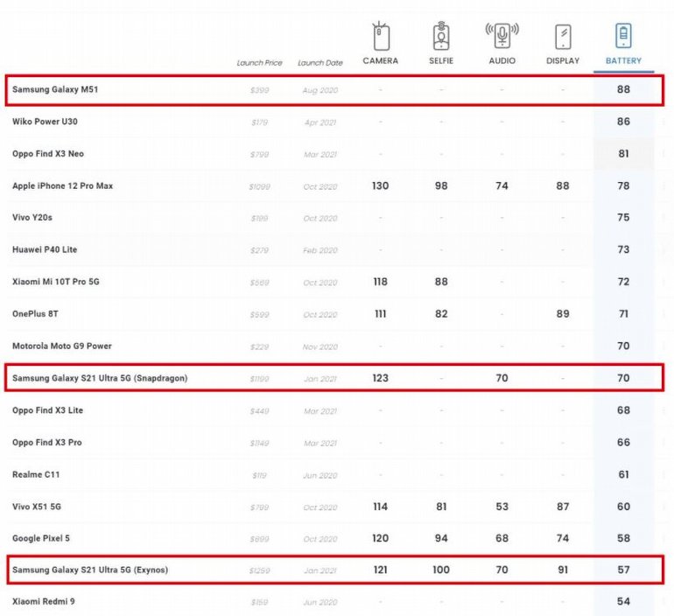Click Oppo Find X3 Neo battery score 81

623,154
